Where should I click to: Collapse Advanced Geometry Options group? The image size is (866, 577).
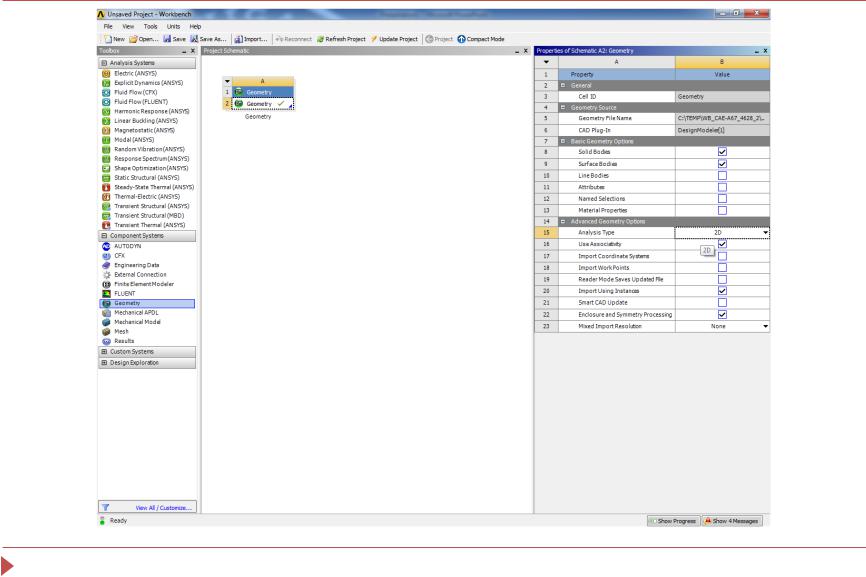[563, 221]
